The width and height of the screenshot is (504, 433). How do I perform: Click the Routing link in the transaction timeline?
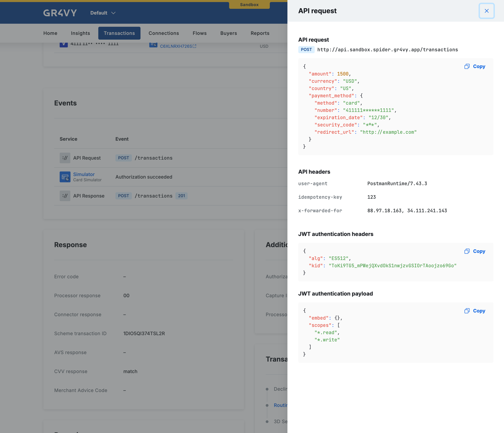click(x=281, y=405)
